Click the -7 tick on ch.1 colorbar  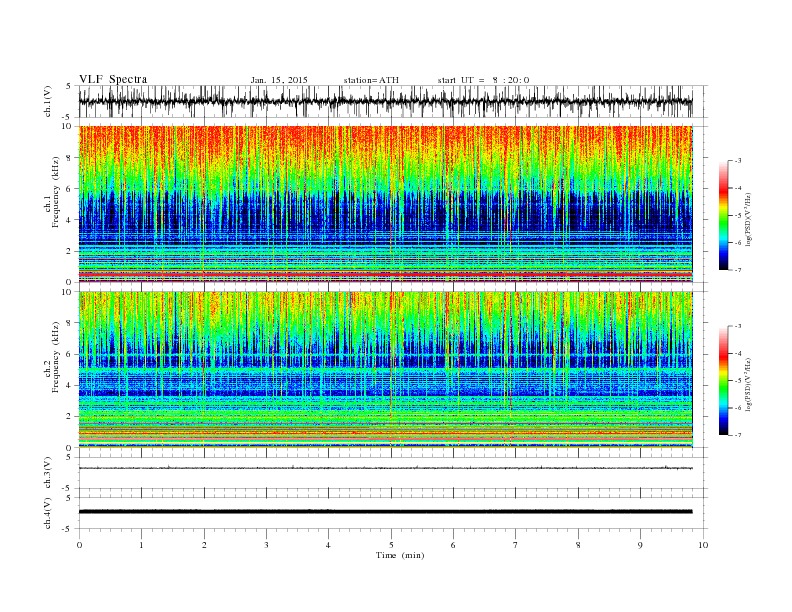tap(738, 270)
